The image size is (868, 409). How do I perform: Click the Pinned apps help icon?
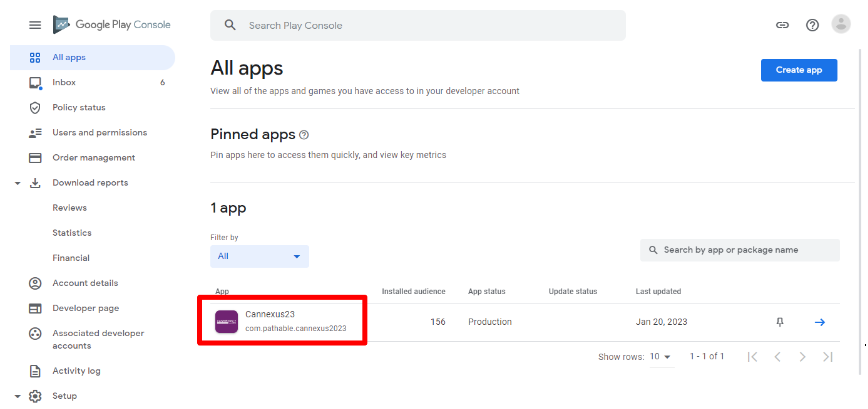tap(303, 134)
